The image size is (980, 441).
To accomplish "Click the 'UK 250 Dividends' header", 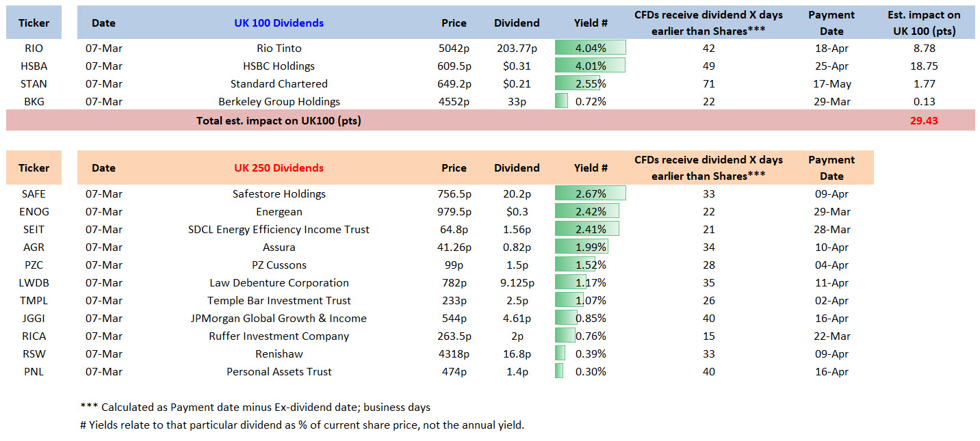I will (x=279, y=168).
